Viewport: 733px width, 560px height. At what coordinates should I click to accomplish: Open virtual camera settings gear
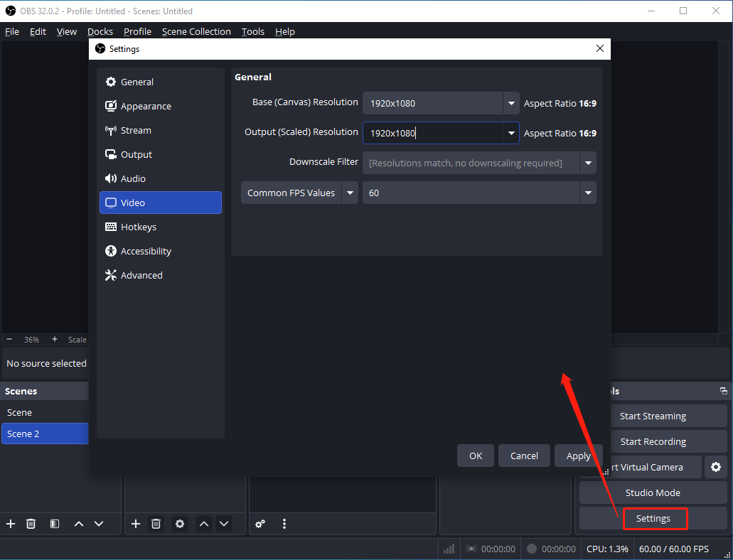pyautogui.click(x=716, y=467)
